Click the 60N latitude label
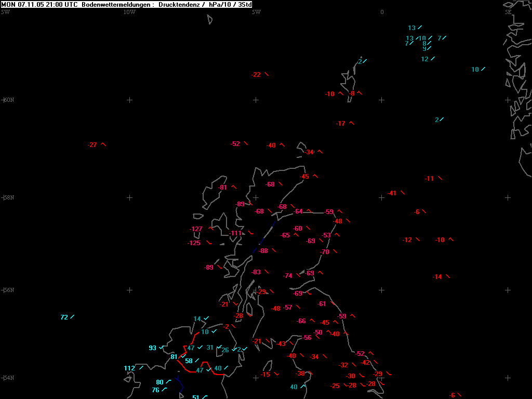 pos(7,100)
